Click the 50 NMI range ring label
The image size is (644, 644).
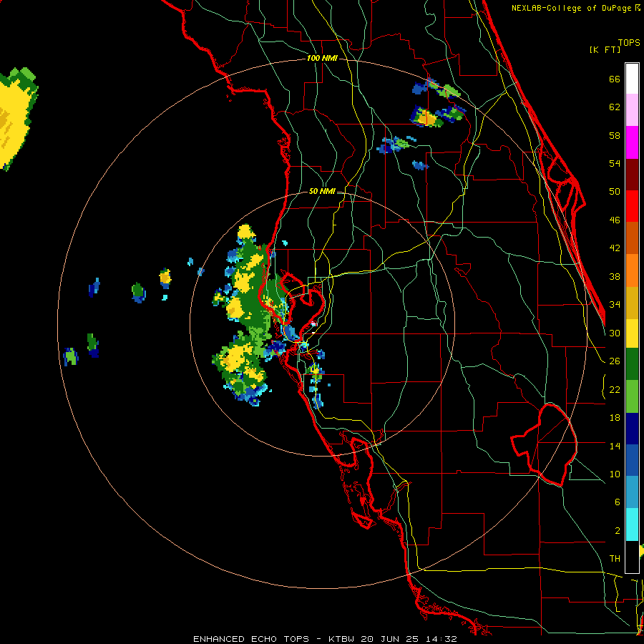point(322,191)
